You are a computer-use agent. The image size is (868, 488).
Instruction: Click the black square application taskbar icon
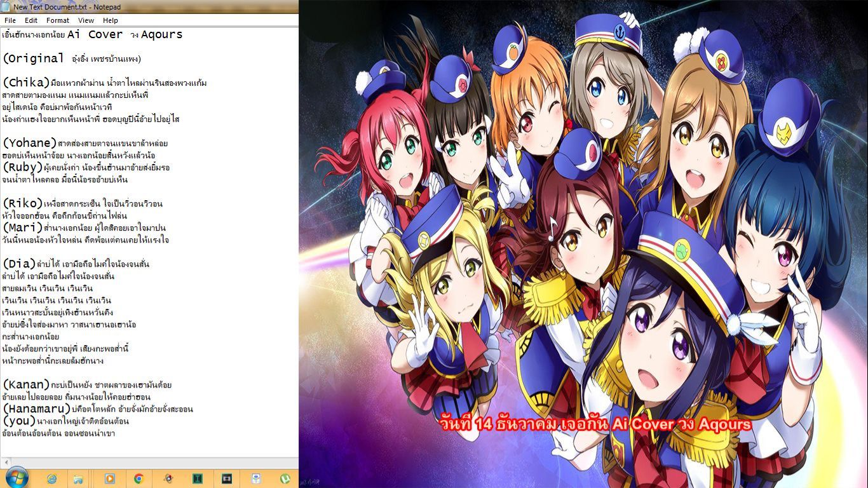(x=226, y=478)
